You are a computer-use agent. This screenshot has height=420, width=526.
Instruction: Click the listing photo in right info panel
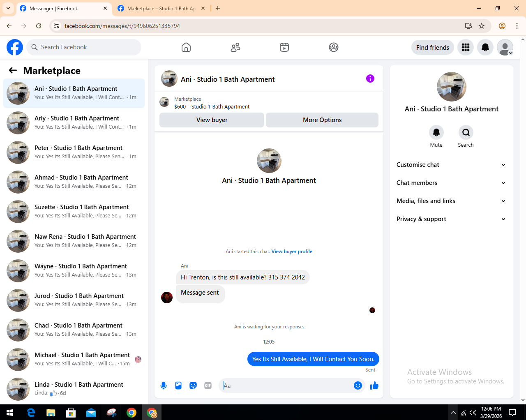451,87
